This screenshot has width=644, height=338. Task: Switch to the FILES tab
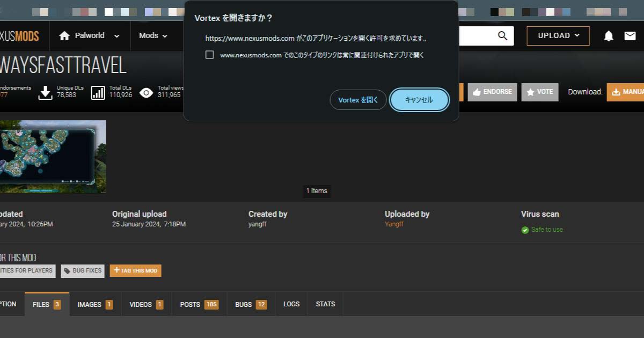[x=47, y=304]
